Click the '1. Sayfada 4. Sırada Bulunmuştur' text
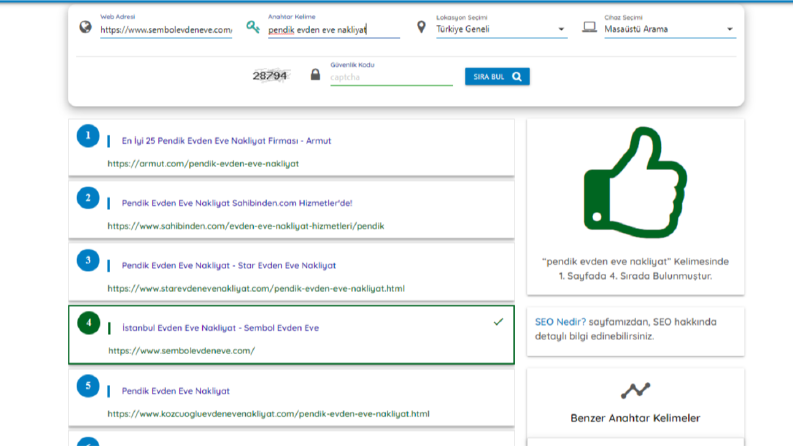 tap(635, 276)
